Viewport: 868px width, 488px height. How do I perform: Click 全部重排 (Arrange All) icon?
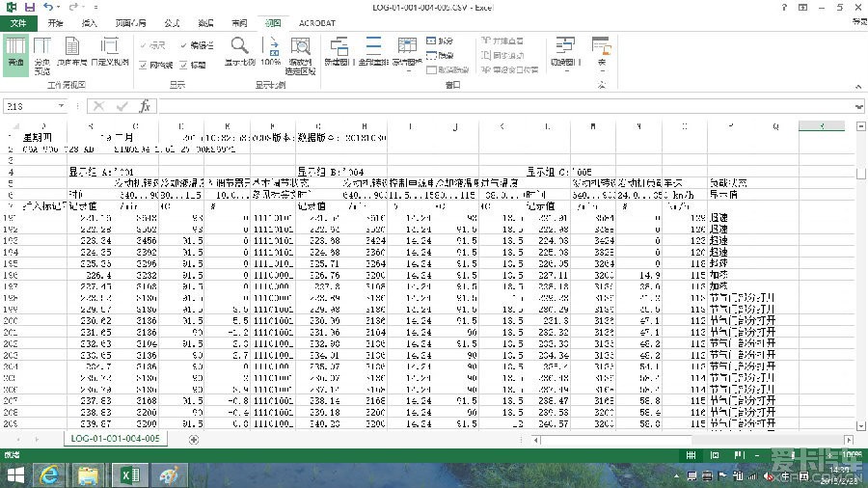tap(373, 51)
